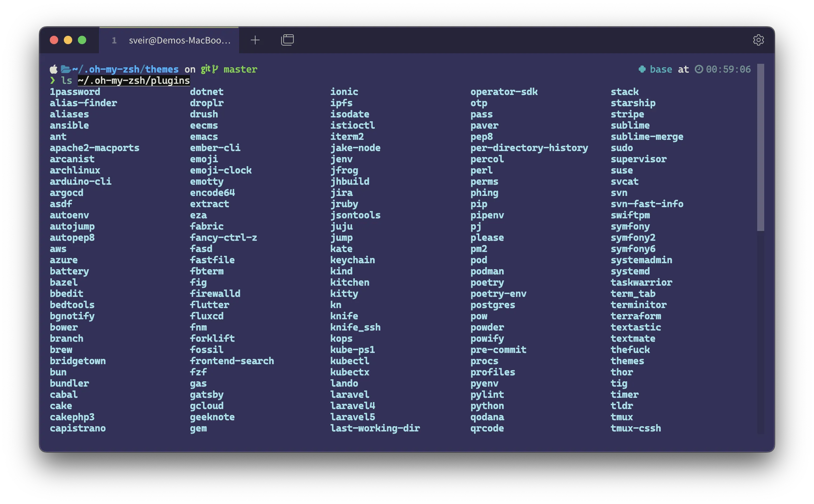Click the Apple logo in the prompt
Image resolution: width=814 pixels, height=504 pixels.
[54, 69]
